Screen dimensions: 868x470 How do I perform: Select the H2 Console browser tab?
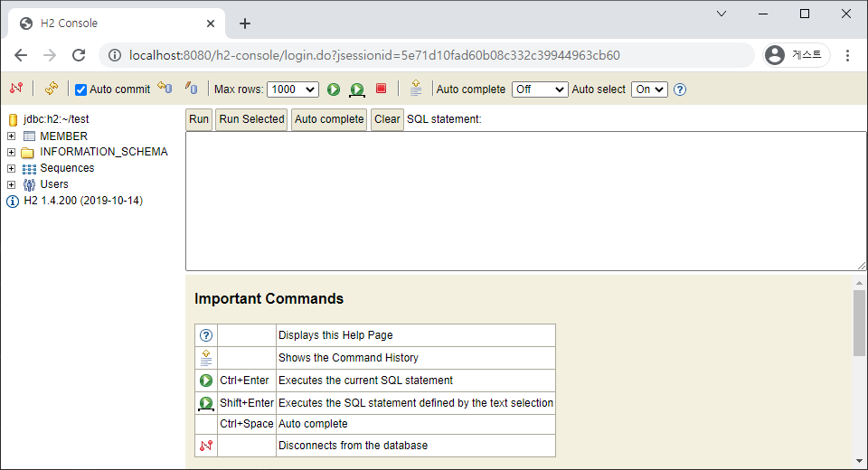point(117,23)
